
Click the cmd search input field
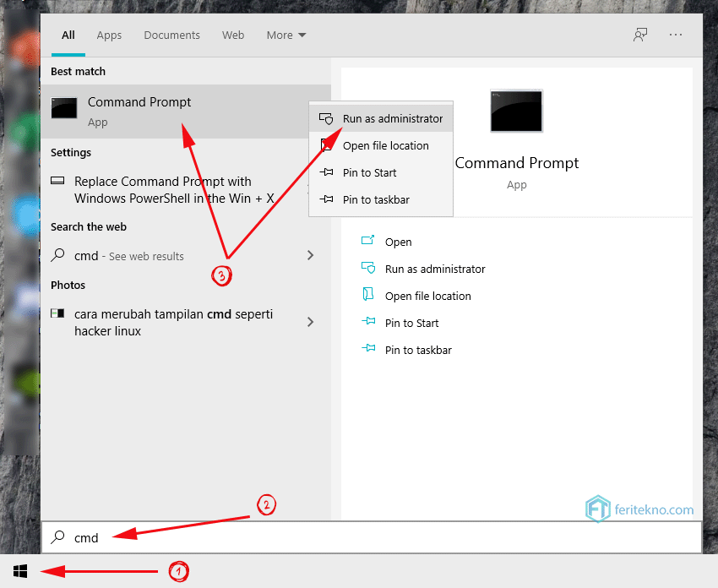372,537
